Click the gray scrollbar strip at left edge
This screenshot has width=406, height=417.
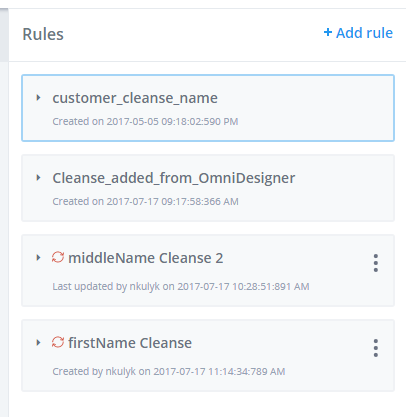[x=4, y=35]
